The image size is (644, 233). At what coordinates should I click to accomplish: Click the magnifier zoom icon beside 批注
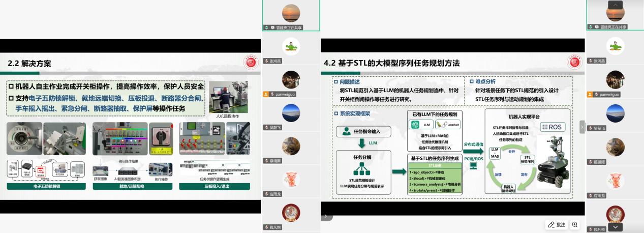[x=575, y=224]
